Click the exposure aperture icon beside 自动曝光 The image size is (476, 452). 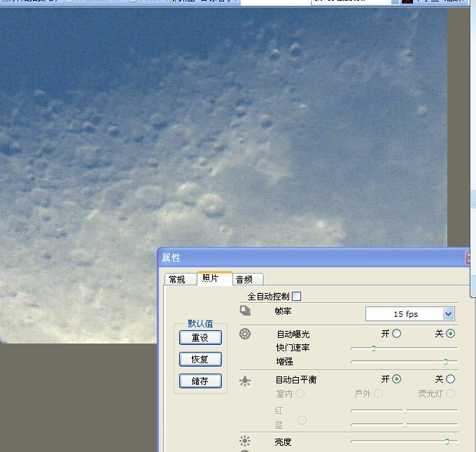point(245,334)
